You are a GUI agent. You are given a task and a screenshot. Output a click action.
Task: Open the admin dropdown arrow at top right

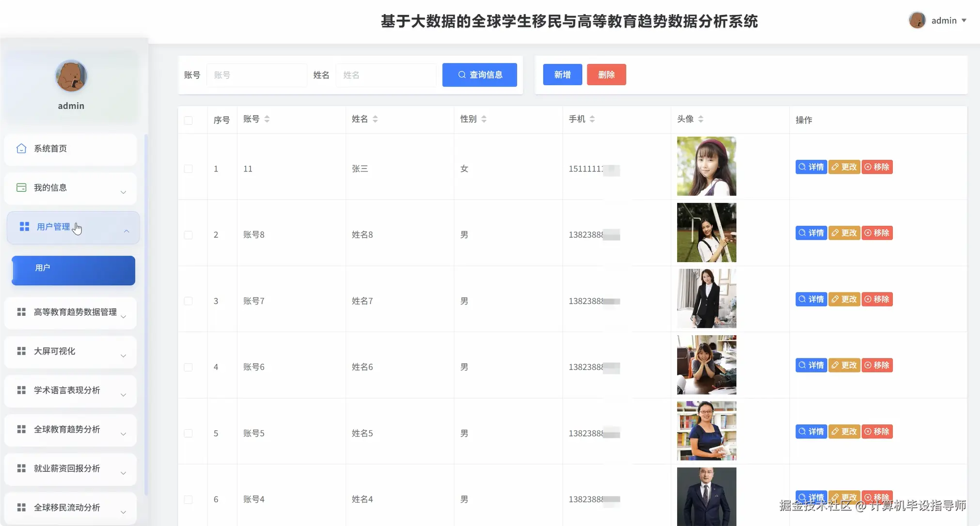[x=964, y=20]
